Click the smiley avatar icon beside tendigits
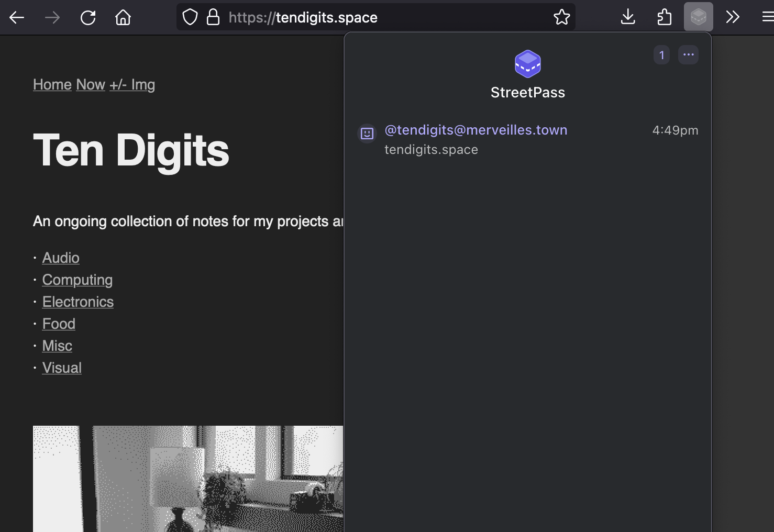The image size is (774, 532). coord(367,134)
